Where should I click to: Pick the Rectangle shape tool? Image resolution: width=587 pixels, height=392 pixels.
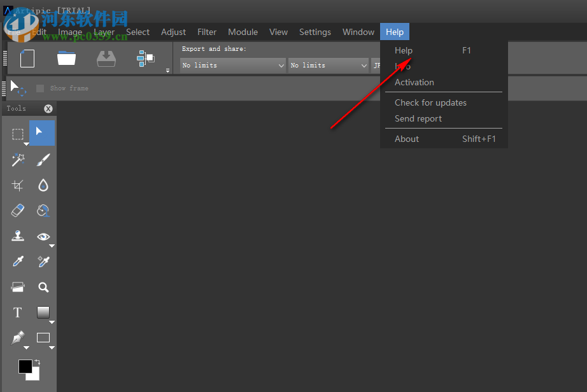[43, 338]
